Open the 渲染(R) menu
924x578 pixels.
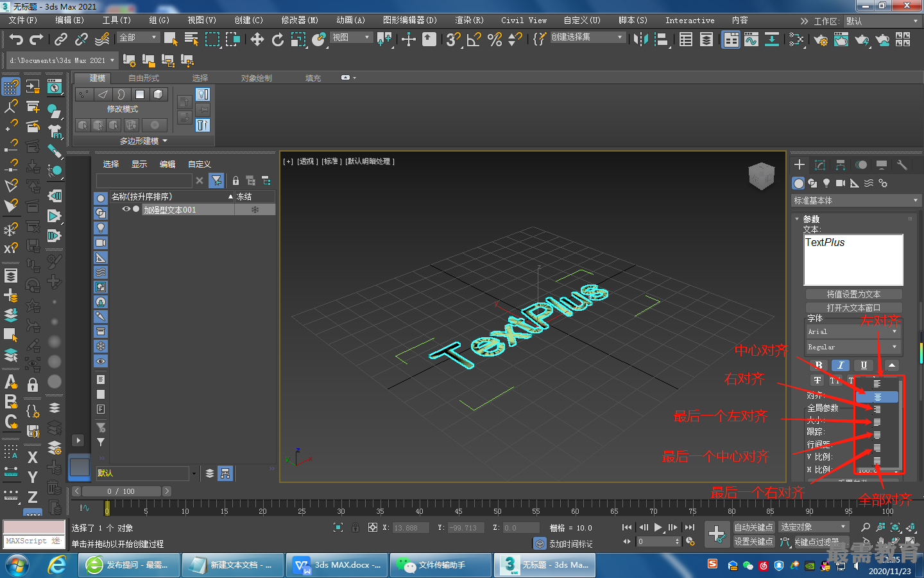(x=469, y=21)
